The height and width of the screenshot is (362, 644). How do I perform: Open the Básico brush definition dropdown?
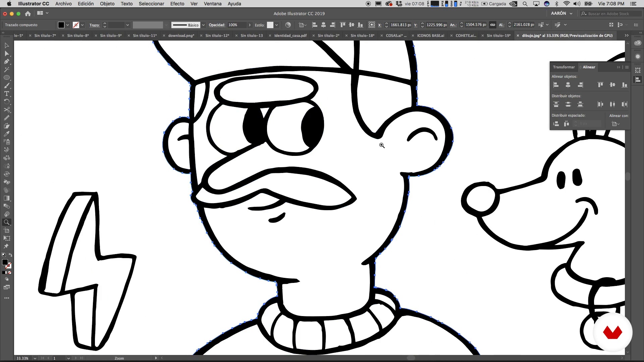pos(203,25)
